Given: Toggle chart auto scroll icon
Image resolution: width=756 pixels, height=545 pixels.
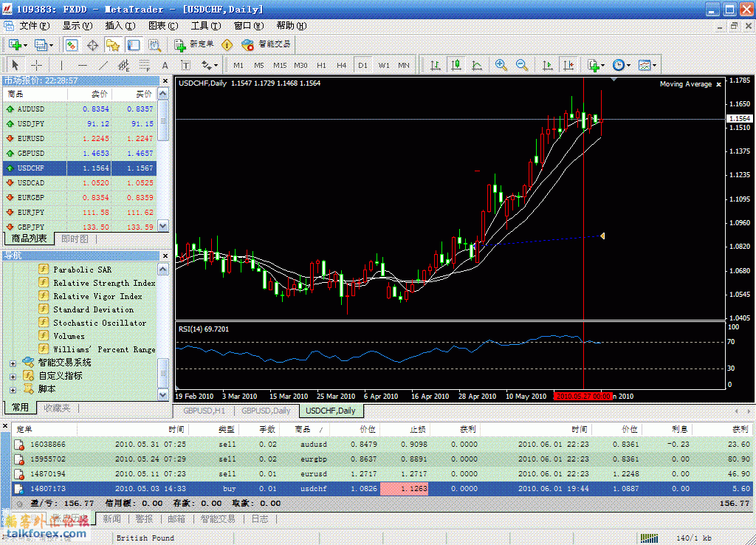Looking at the screenshot, I should click(547, 65).
